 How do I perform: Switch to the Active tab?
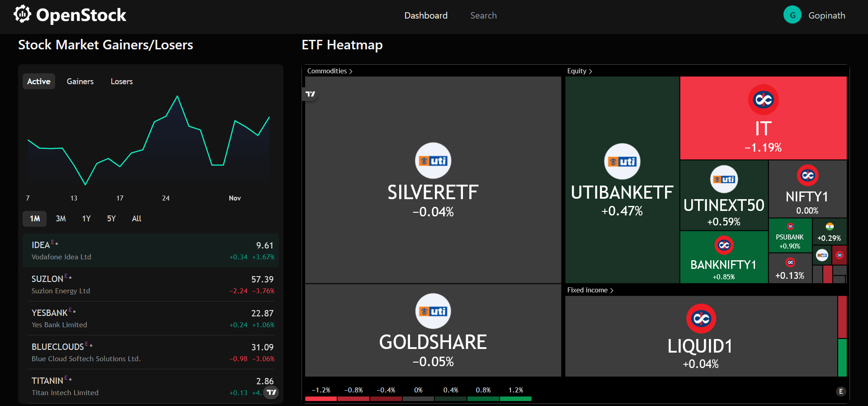[x=39, y=81]
